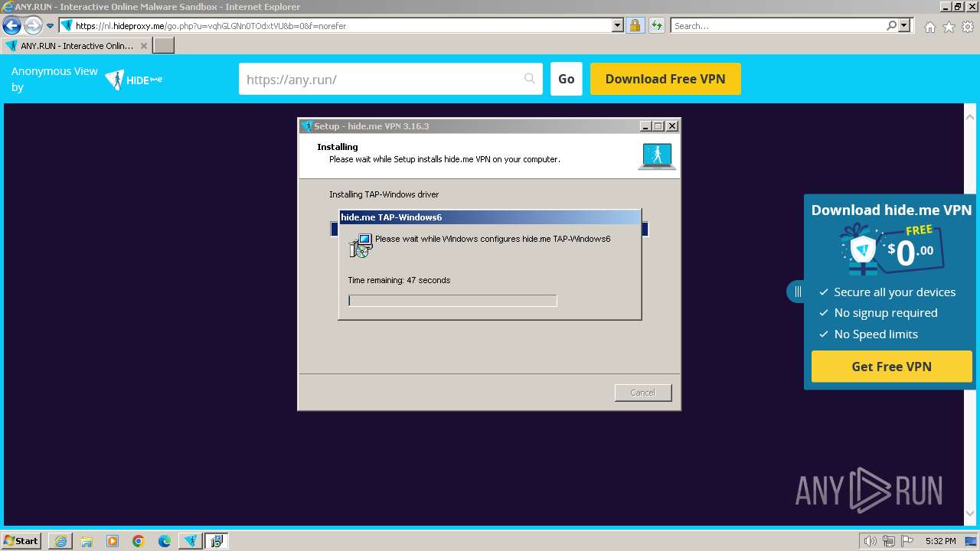This screenshot has width=980, height=551.
Task: Click the hide.me logo in header
Action: [134, 80]
